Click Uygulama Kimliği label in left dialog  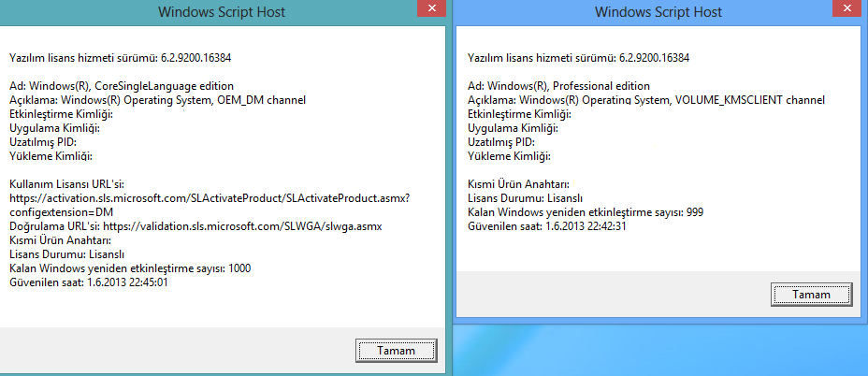point(55,128)
